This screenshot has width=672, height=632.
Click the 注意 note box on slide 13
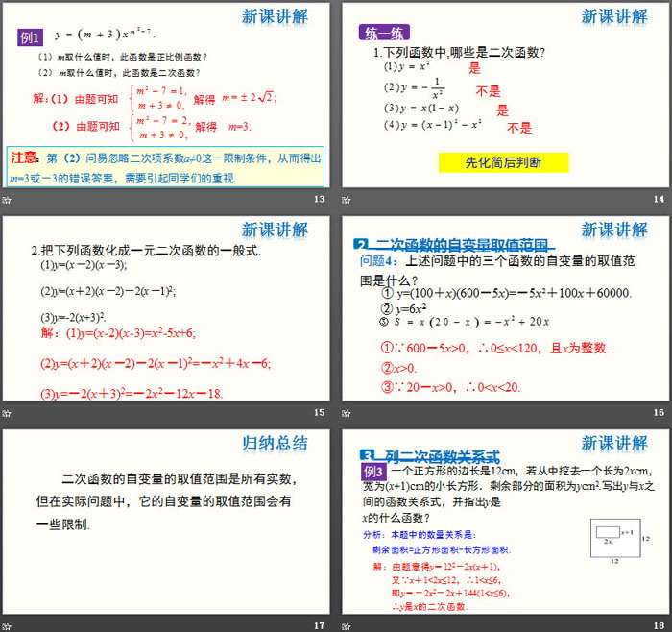click(167, 167)
